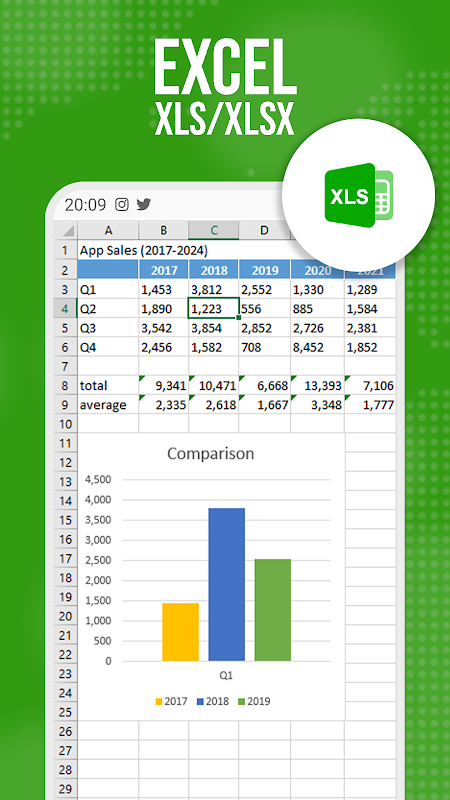Click the XLS file icon badge
Screen dimensions: 450x800
coord(359,195)
